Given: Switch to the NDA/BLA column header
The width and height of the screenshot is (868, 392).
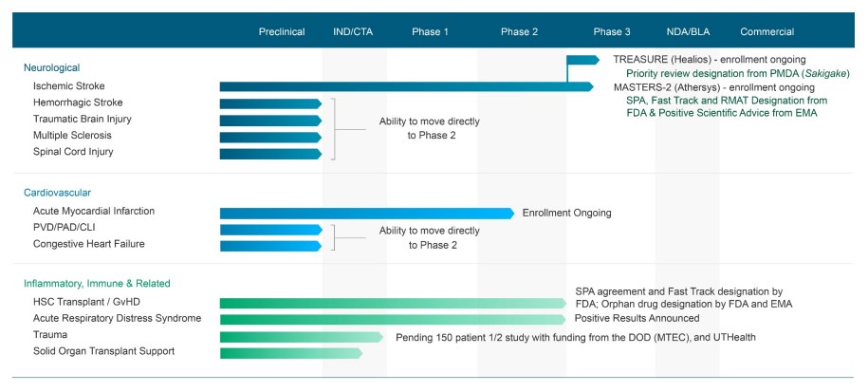Looking at the screenshot, I should [x=688, y=32].
